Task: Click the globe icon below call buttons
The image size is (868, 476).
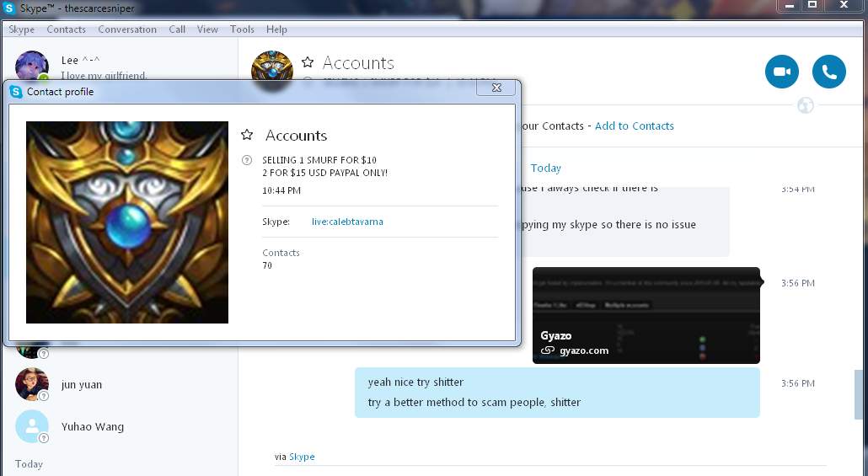Action: click(x=806, y=105)
